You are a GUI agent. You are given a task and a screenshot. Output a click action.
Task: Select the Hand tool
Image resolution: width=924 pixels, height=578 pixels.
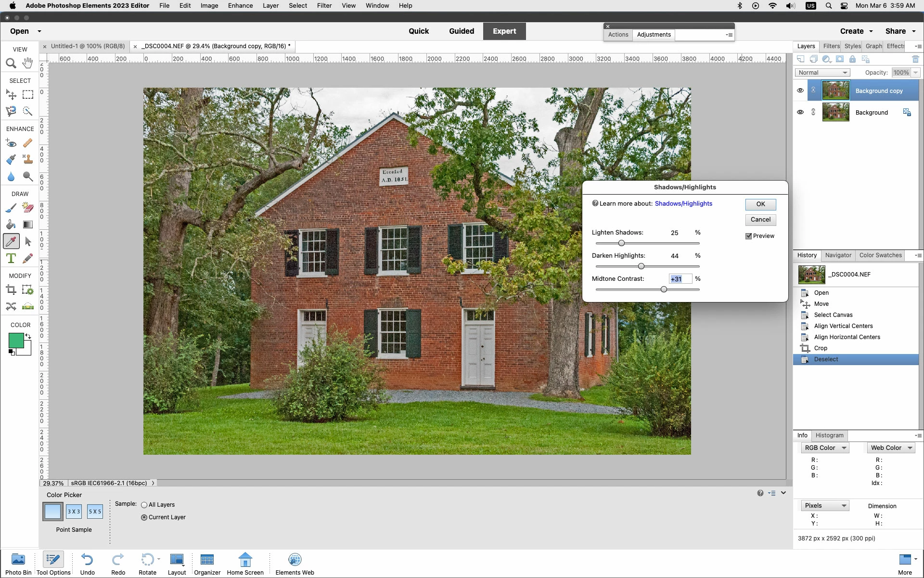28,63
